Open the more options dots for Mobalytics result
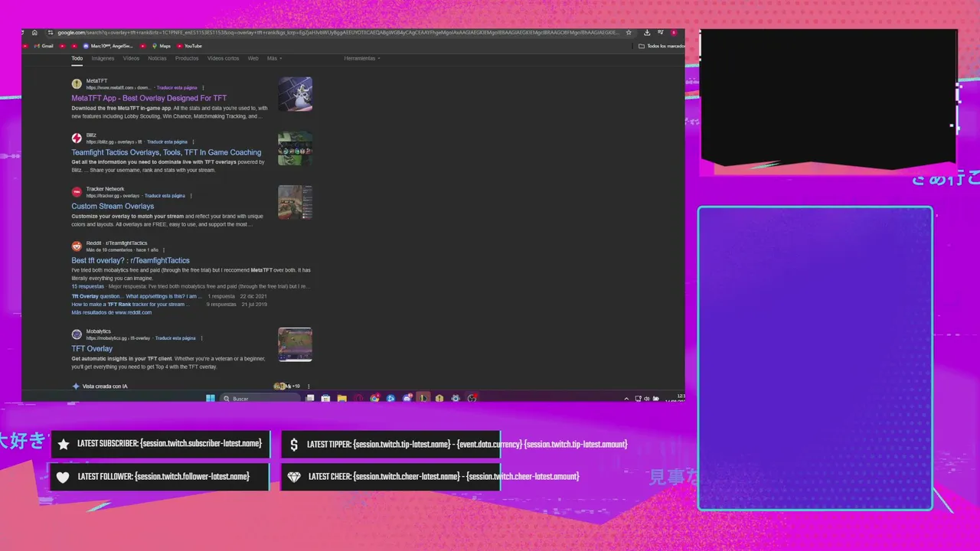The height and width of the screenshot is (551, 980). click(201, 338)
